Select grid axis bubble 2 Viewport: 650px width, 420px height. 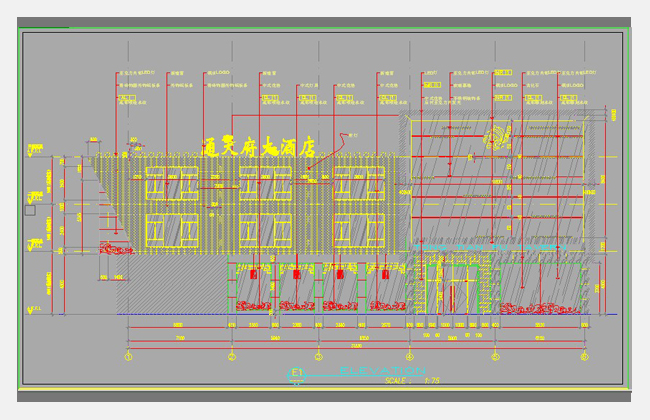coord(232,357)
